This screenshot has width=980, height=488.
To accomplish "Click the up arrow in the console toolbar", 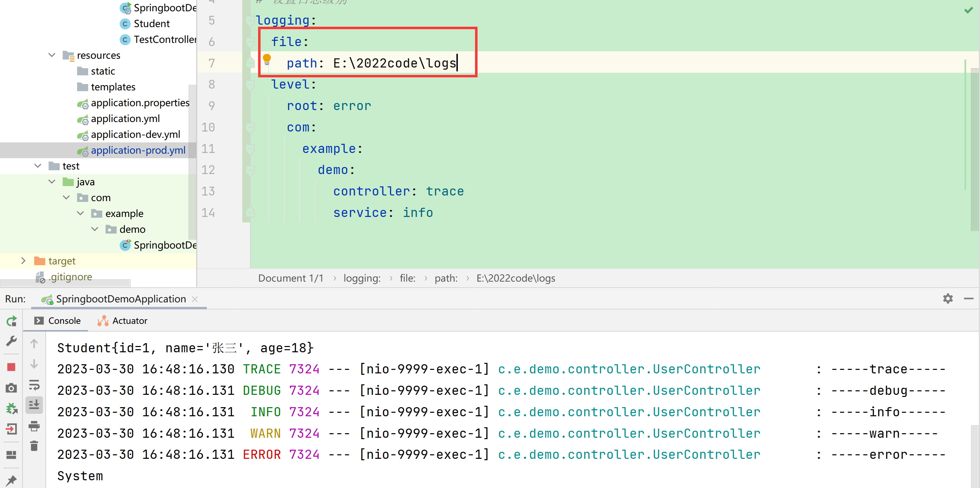I will click(34, 343).
